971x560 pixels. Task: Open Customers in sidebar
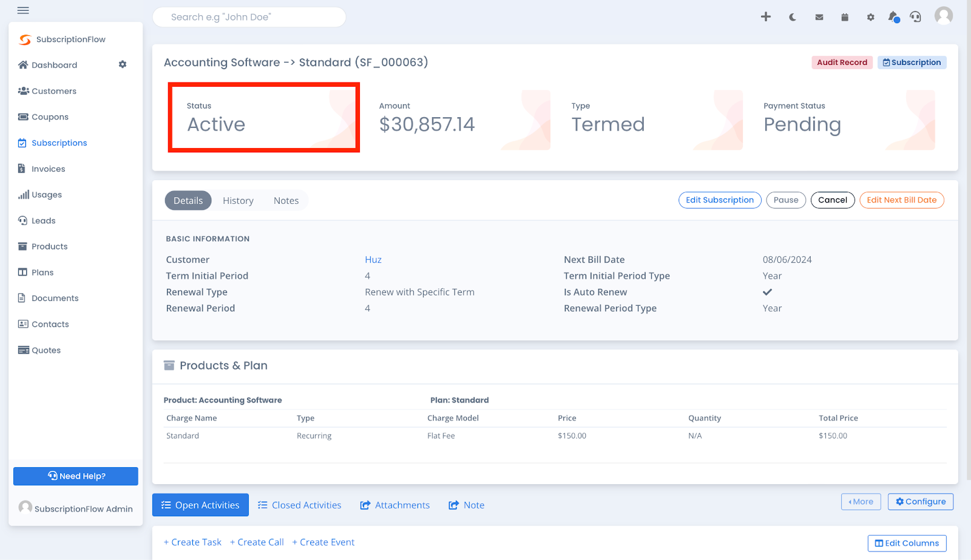point(47,91)
